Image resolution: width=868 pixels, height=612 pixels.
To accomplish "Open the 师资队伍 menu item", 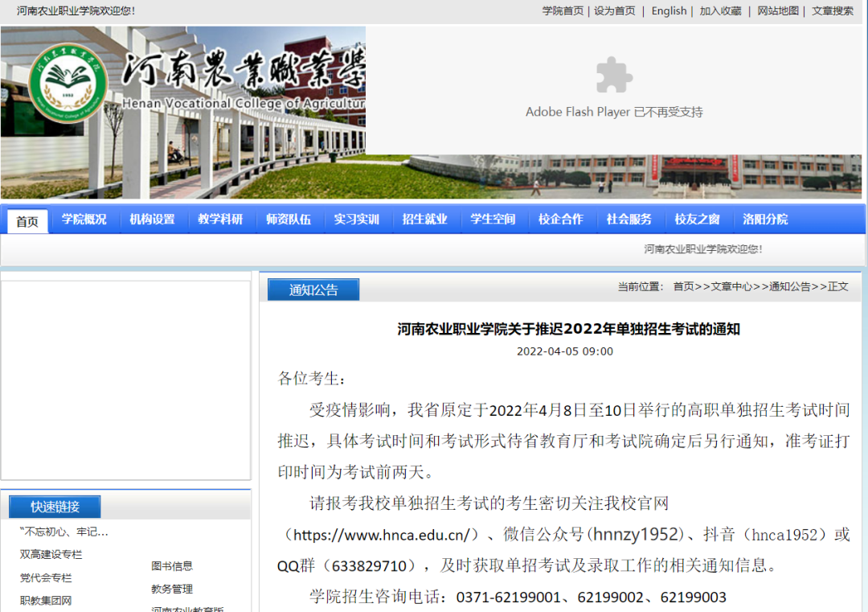I will [288, 219].
